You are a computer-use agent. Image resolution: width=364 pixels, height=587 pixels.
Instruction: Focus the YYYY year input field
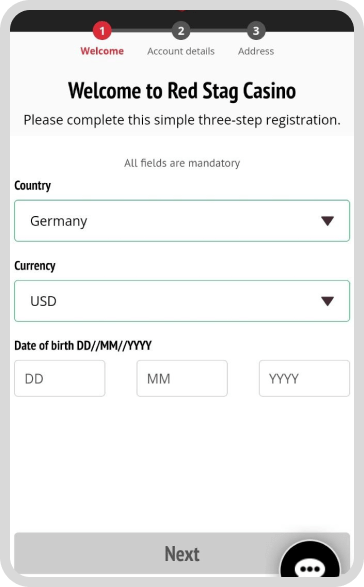304,378
